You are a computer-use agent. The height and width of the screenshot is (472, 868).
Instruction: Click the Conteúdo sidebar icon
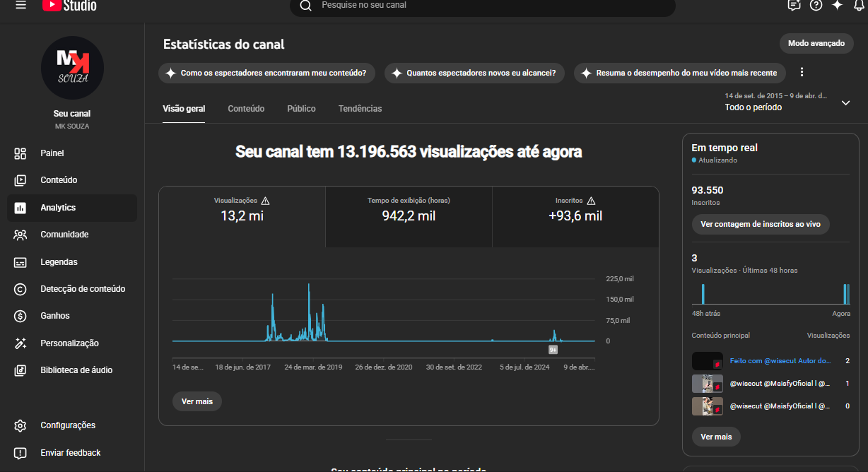pyautogui.click(x=20, y=180)
